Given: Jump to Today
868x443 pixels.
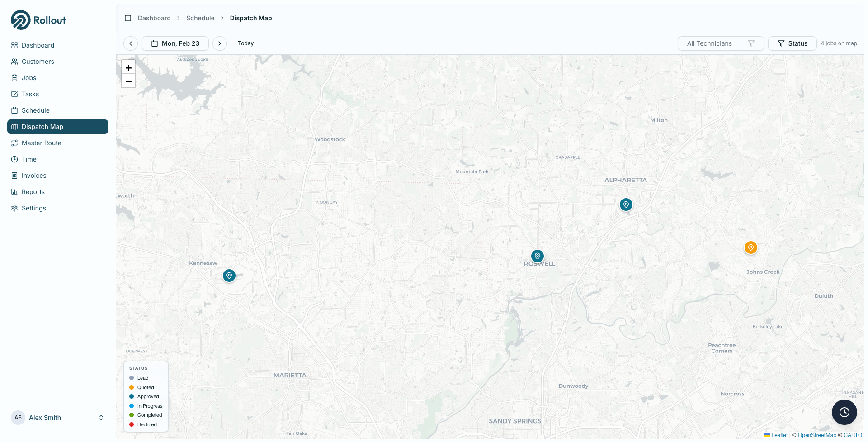Looking at the screenshot, I should coord(245,43).
